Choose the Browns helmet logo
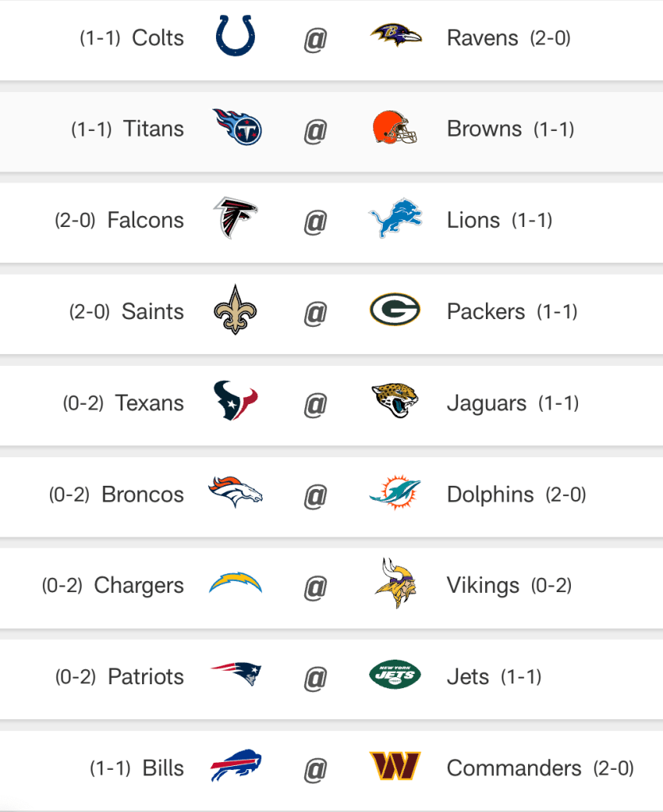This screenshot has width=663, height=812. tap(395, 128)
